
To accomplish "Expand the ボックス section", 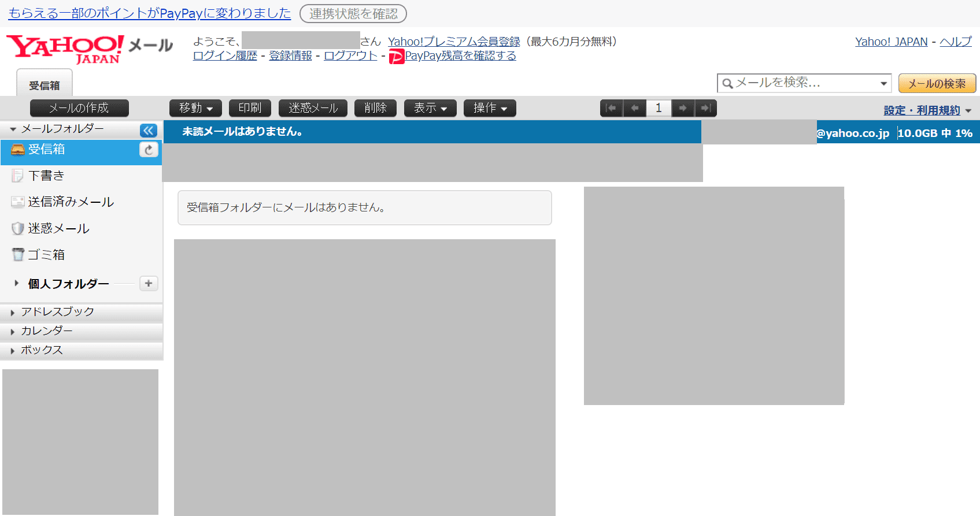I will (13, 351).
